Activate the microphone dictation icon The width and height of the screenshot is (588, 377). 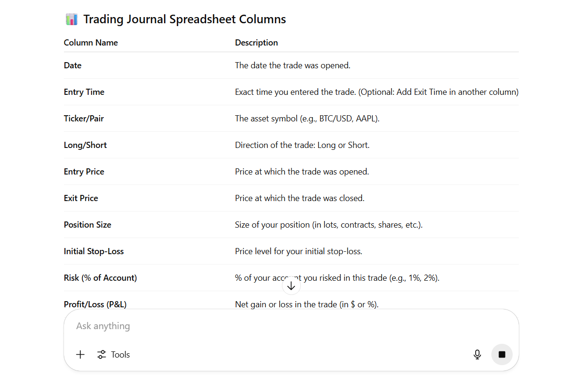coord(477,355)
